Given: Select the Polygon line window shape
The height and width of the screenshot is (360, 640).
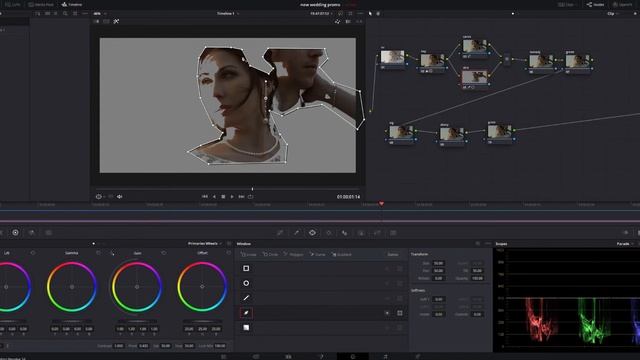Looking at the screenshot, I should [246, 298].
